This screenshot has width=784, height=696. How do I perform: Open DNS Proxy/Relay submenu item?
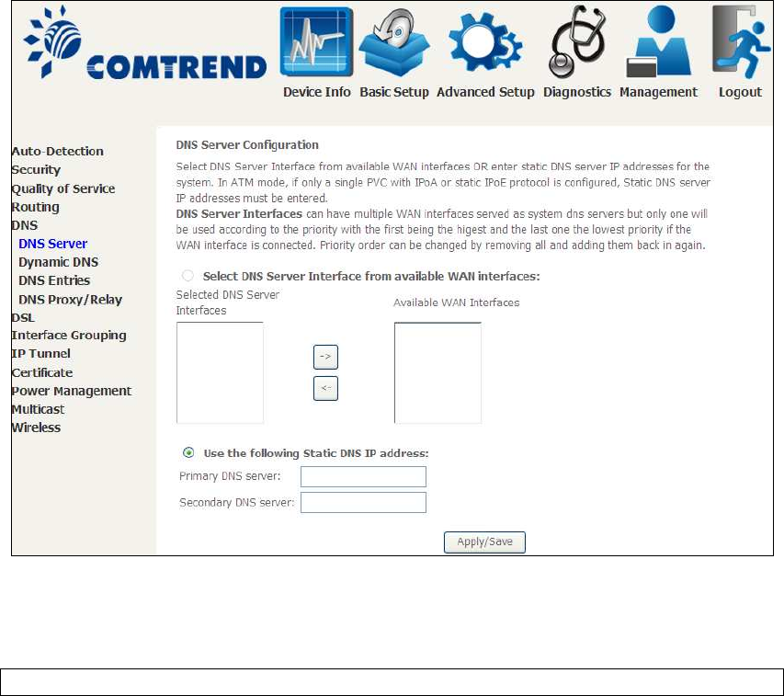[x=71, y=300]
